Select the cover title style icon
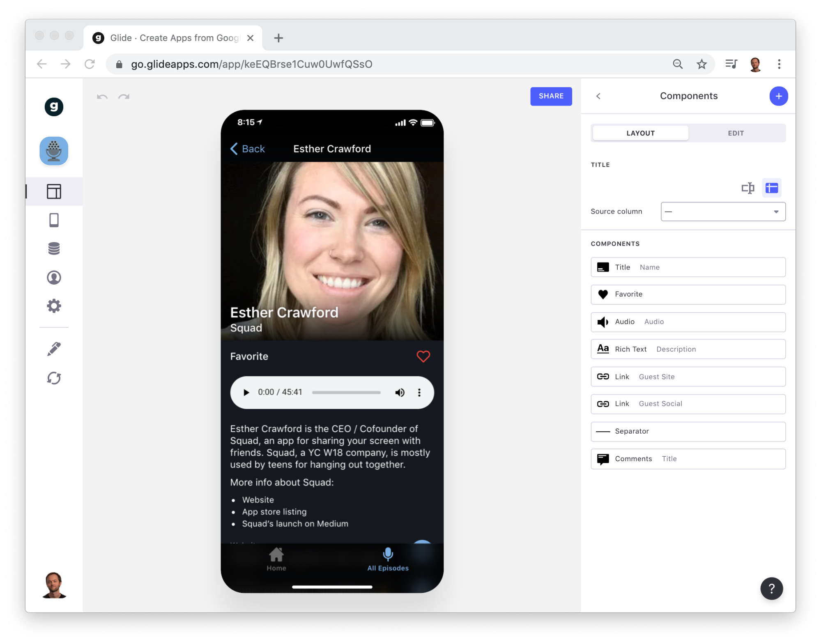Viewport: 821px width, 644px height. pos(772,188)
